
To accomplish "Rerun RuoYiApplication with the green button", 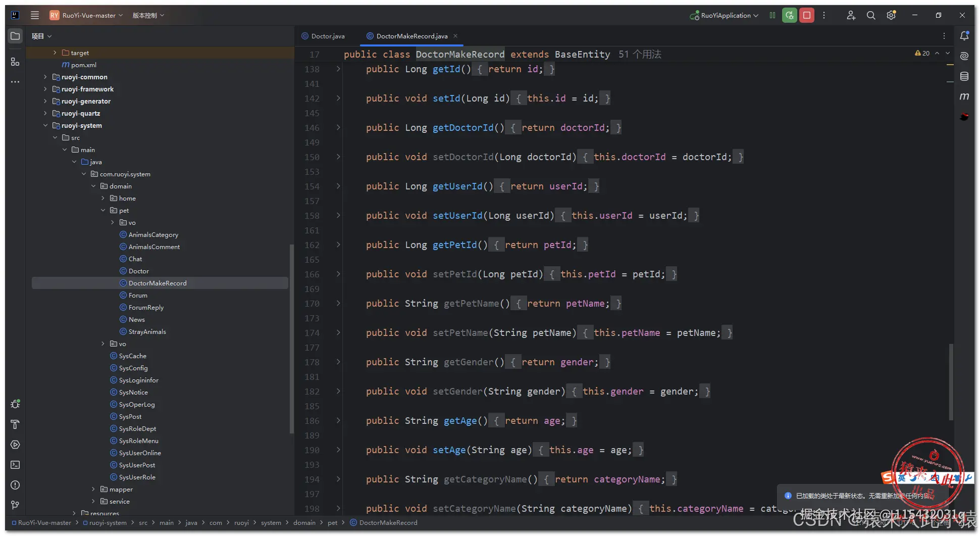I will point(790,15).
